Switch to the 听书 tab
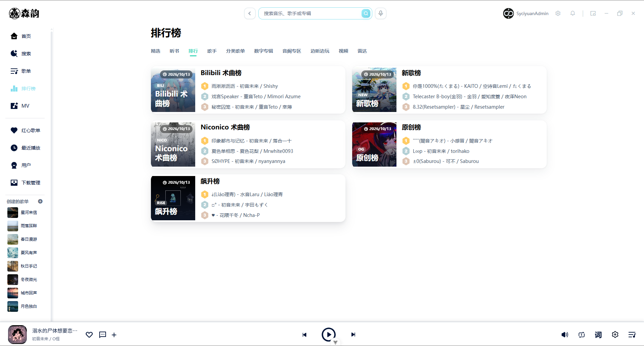 click(174, 51)
